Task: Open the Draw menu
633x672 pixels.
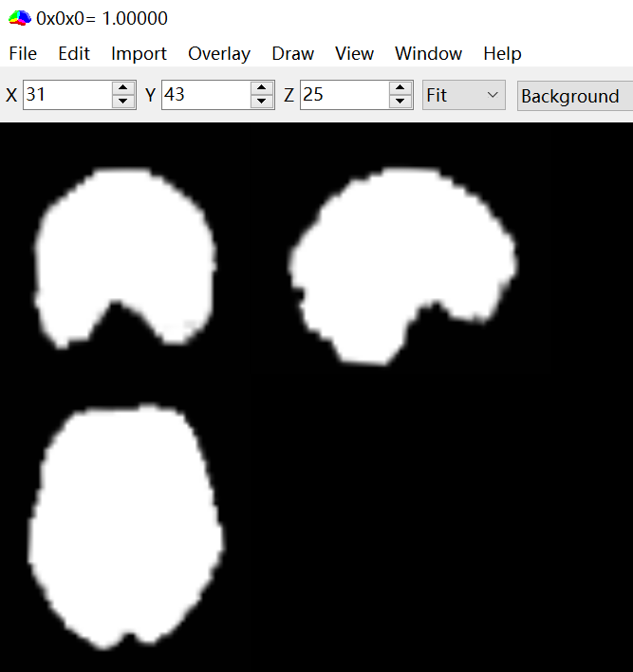Action: pyautogui.click(x=292, y=53)
